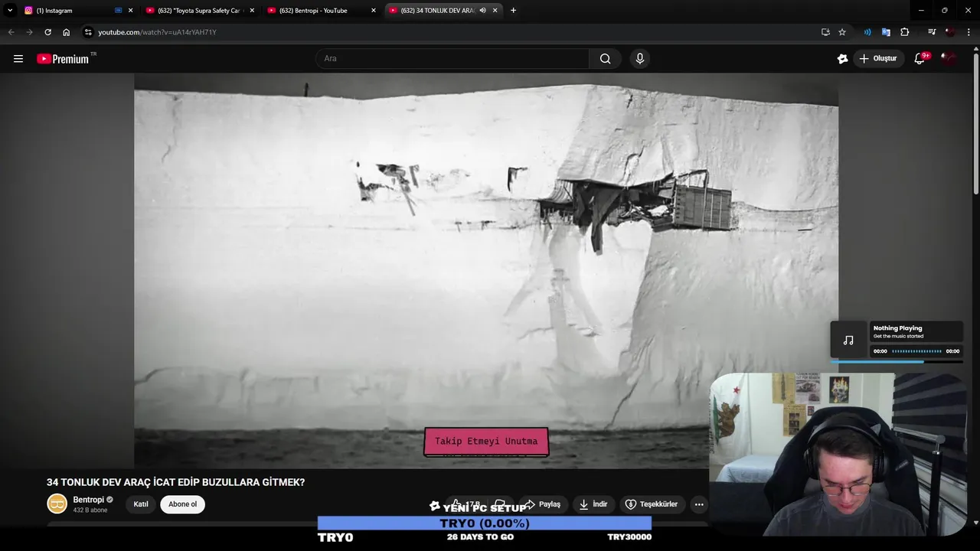Send thanks with Teşekkürler button

652,504
